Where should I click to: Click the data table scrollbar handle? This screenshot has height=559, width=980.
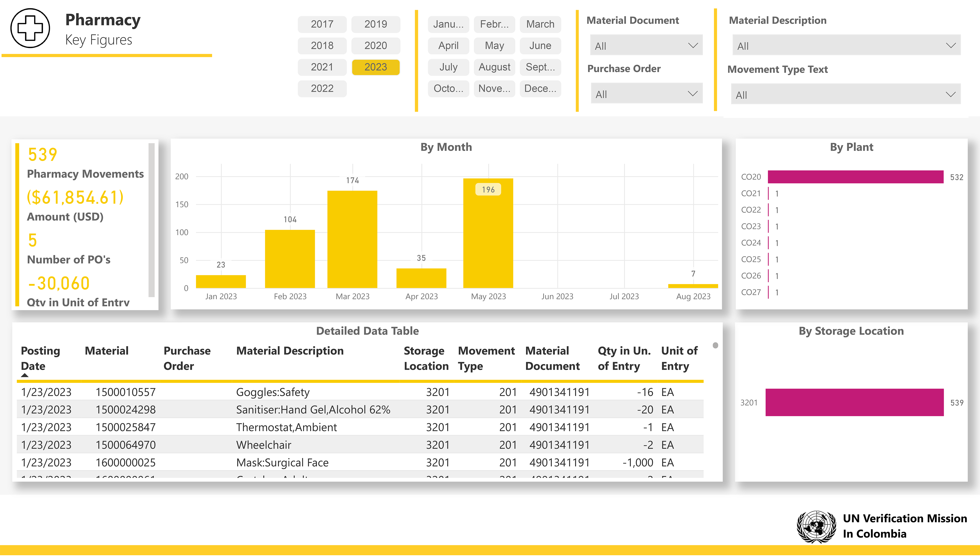(715, 345)
